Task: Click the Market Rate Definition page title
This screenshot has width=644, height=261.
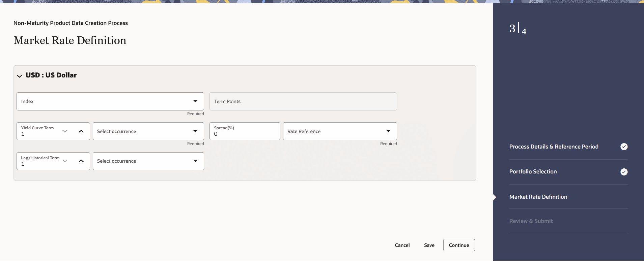Action: (70, 40)
